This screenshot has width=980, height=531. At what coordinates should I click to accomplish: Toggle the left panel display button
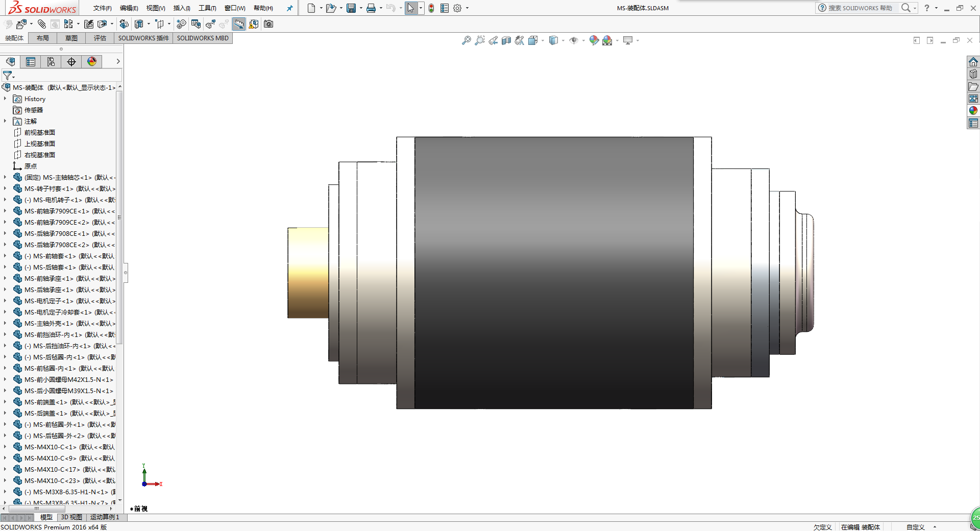click(x=917, y=40)
